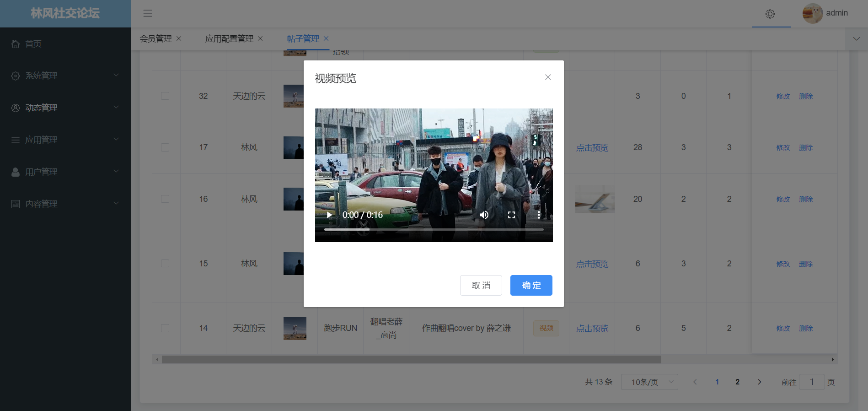Viewport: 868px width, 411px height.
Task: Close the 会员管理 tab with its X
Action: click(x=179, y=38)
